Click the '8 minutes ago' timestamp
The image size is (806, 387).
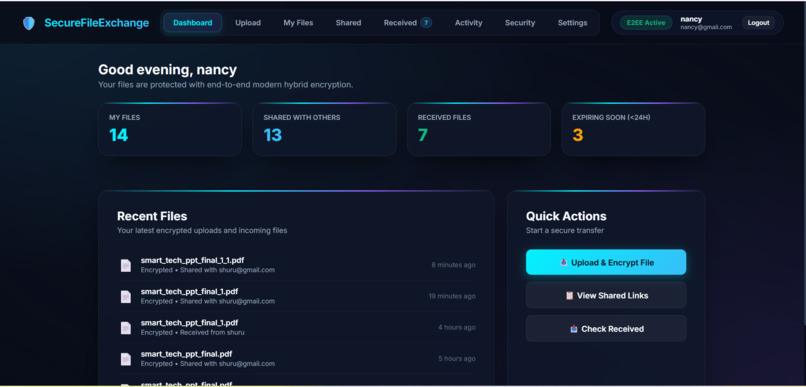pos(453,265)
